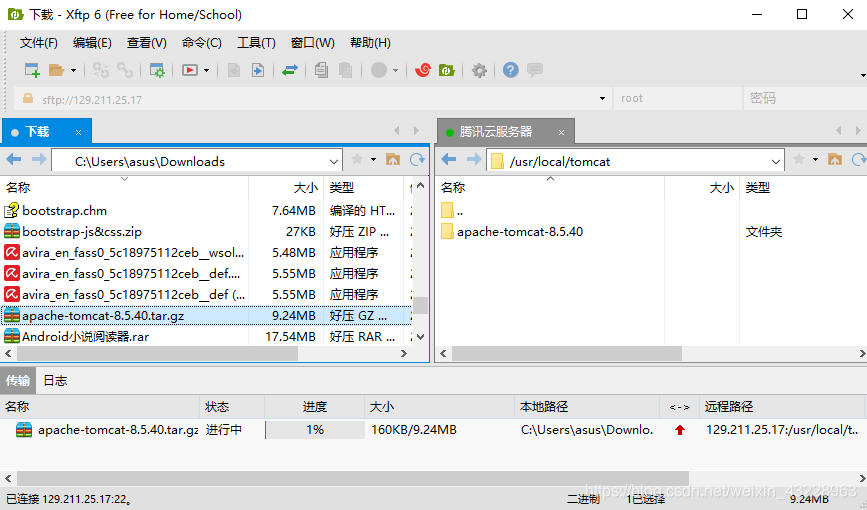Sort local files by 大小 column
This screenshot has width=867, height=510.
(x=286, y=188)
